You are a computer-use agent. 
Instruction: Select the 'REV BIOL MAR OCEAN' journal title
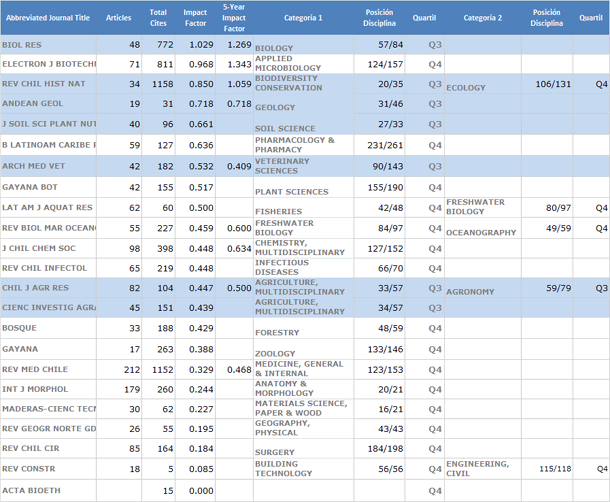tap(49, 228)
